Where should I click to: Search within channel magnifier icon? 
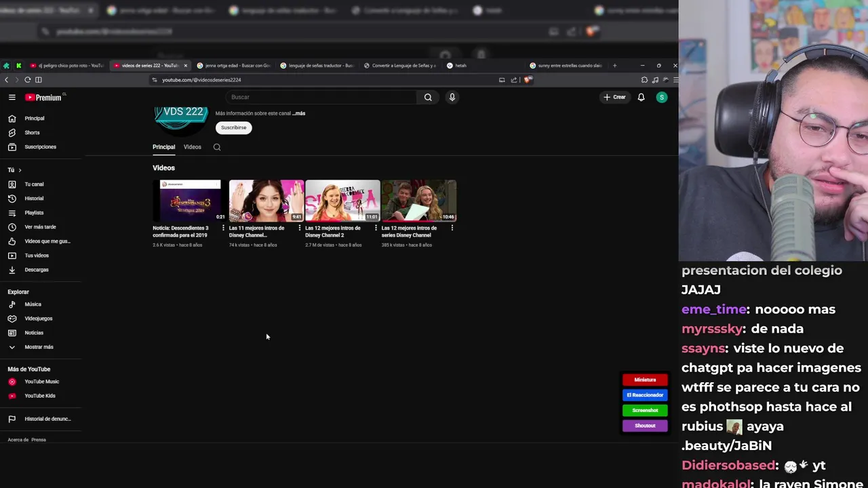[217, 147]
